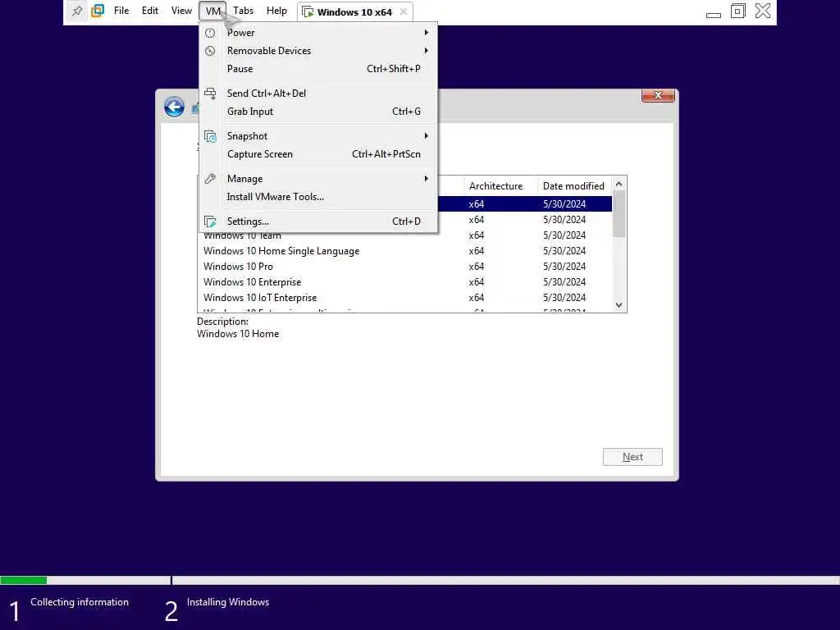The width and height of the screenshot is (840, 630).
Task: Switch to Windows 10 x64 tab
Action: (x=354, y=11)
